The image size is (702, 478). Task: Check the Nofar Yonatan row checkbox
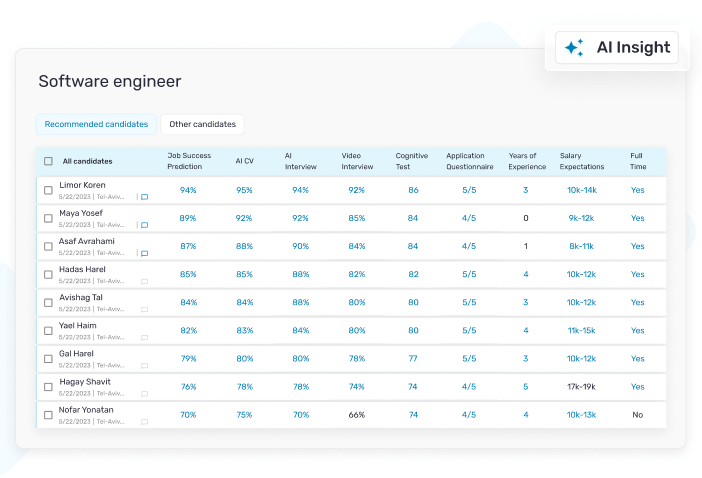click(48, 415)
